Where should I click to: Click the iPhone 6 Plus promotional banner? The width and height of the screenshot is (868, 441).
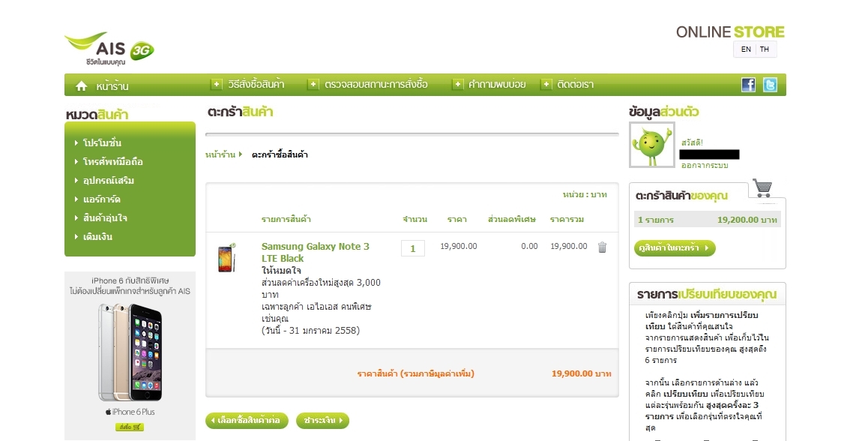click(130, 355)
